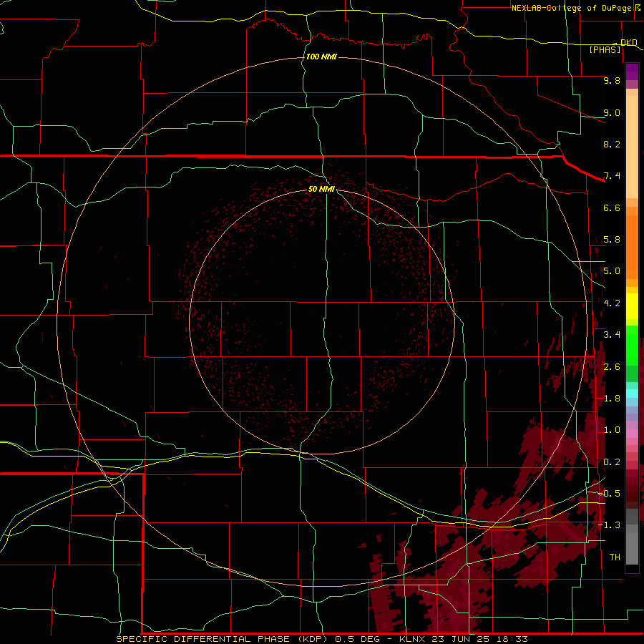
Task: Select the 3.4 legend value
Action: click(x=612, y=335)
